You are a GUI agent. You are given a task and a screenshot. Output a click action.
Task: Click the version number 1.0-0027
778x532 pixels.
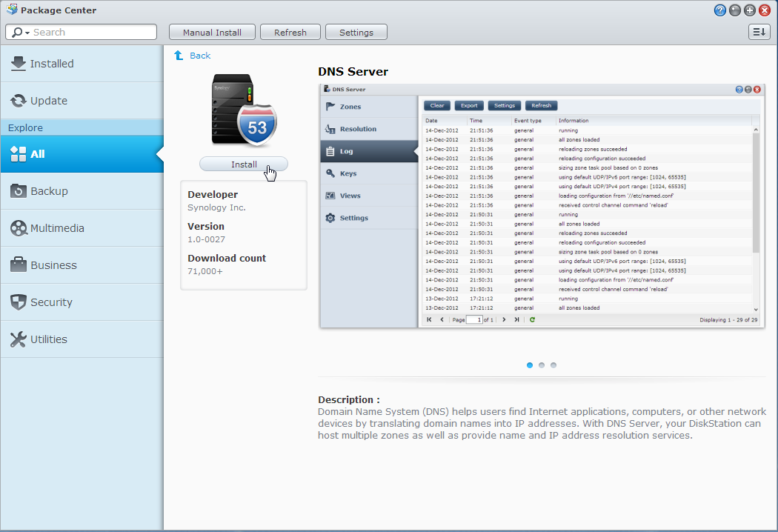pyautogui.click(x=207, y=239)
